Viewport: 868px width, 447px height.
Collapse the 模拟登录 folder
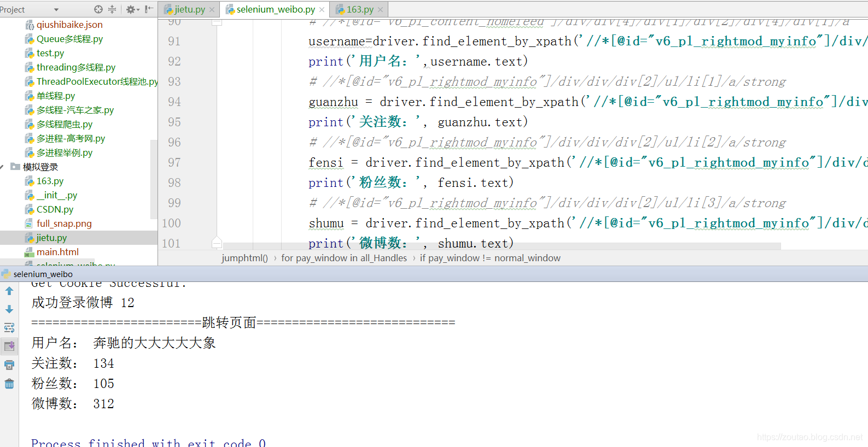[3, 167]
